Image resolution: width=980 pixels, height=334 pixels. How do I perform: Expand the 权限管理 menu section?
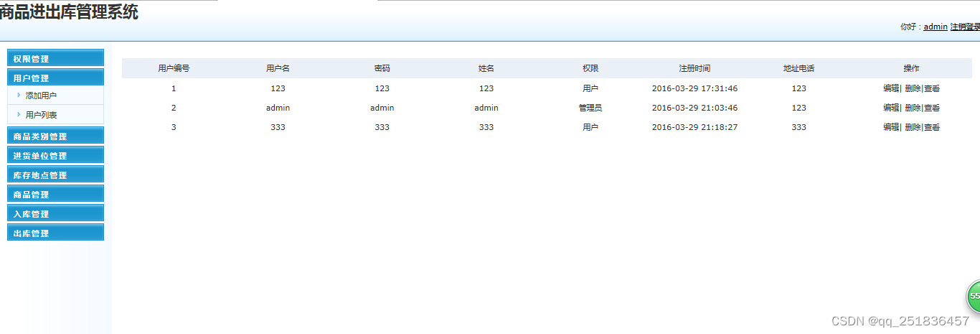click(55, 58)
